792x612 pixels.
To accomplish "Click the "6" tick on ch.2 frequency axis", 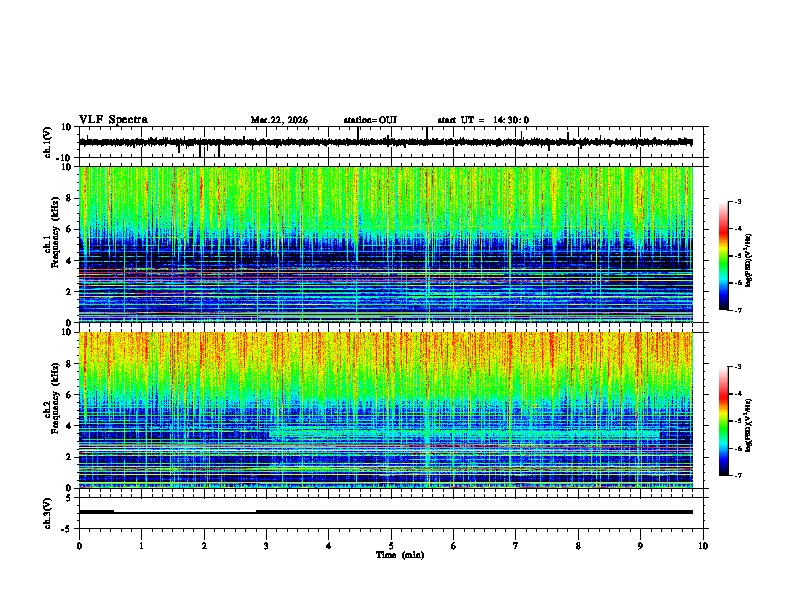I will [x=69, y=395].
